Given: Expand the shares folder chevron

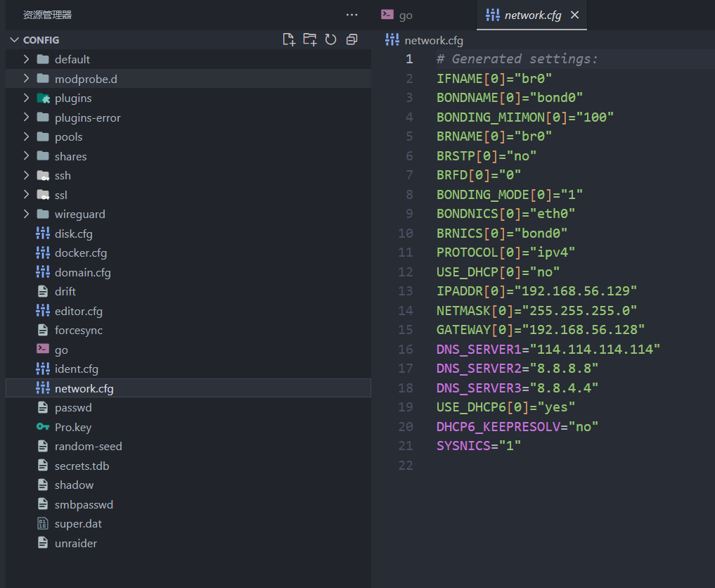Looking at the screenshot, I should click(26, 156).
